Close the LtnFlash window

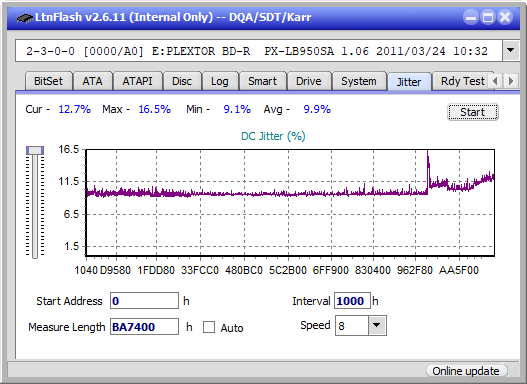tap(505, 17)
